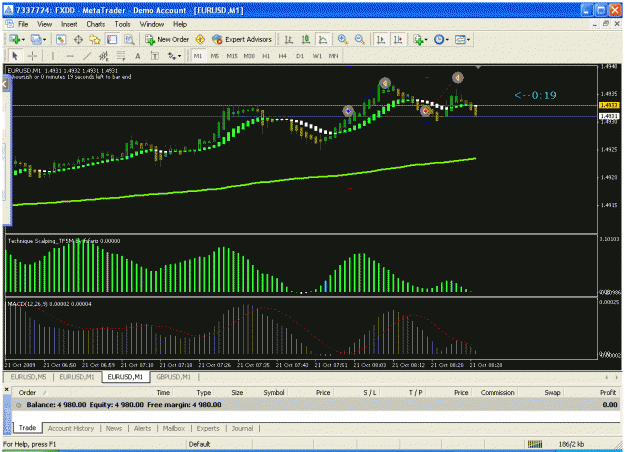Switch to MN timeframe
Viewport: 625px width, 452px height.
[333, 56]
